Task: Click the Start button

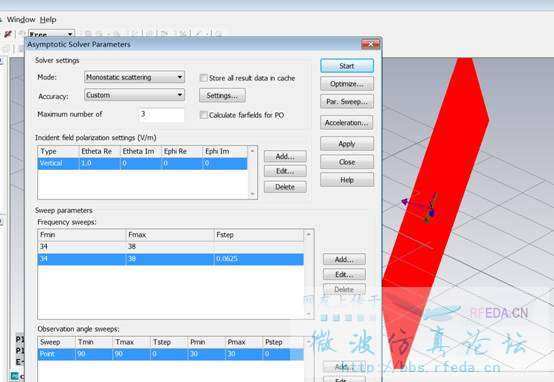Action: pyautogui.click(x=347, y=66)
